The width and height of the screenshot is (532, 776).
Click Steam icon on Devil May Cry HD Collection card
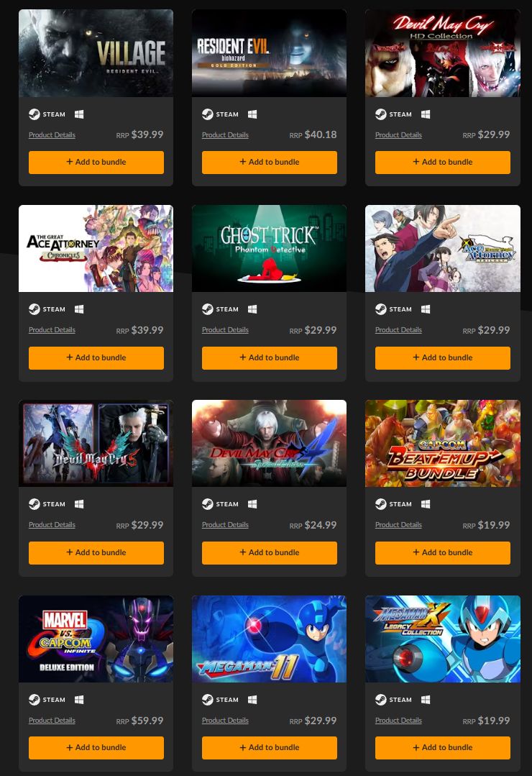380,114
